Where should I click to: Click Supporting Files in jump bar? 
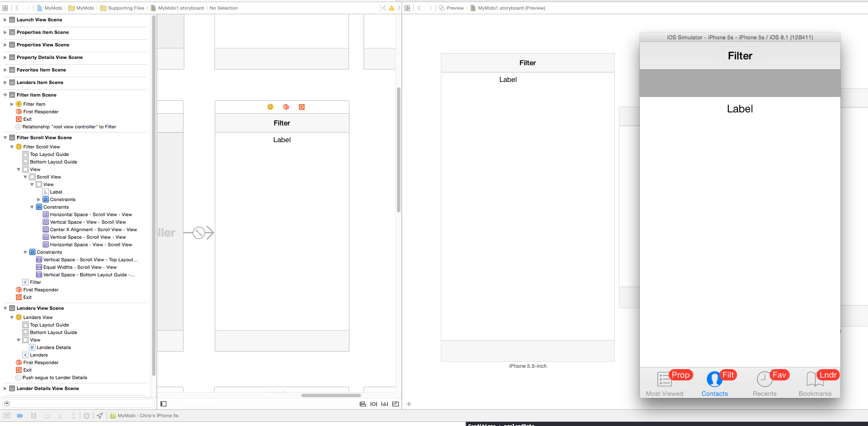click(x=122, y=8)
